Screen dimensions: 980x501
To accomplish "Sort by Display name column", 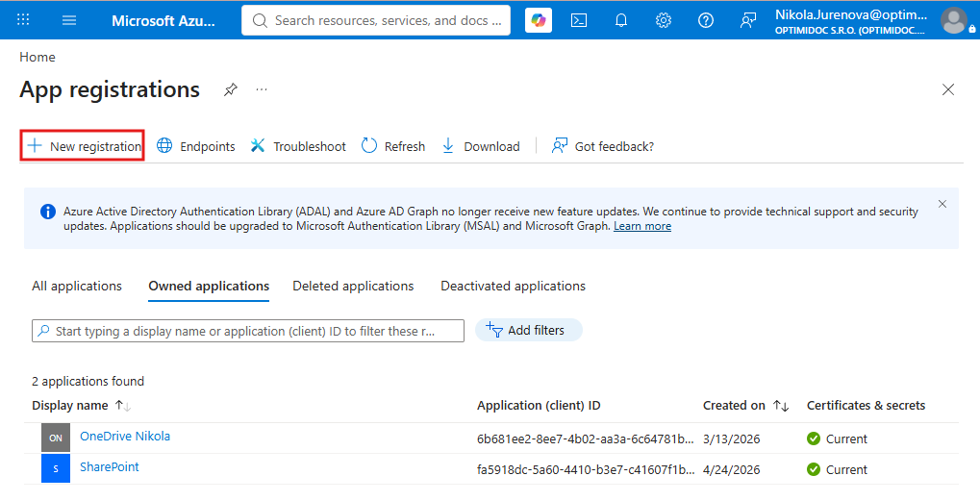I will [81, 406].
